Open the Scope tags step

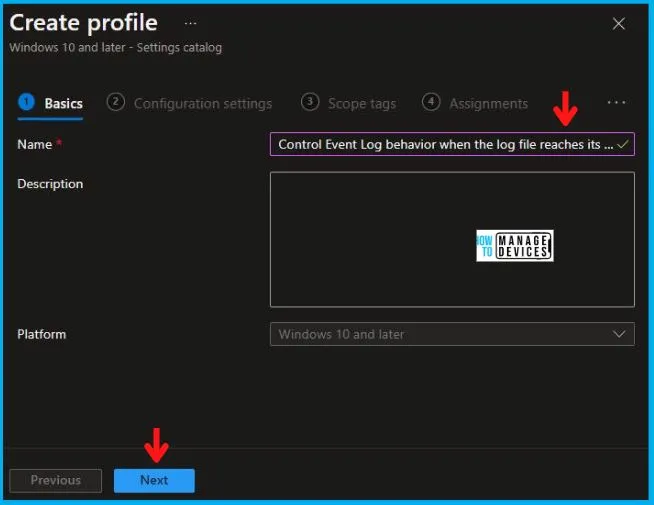coord(348,103)
